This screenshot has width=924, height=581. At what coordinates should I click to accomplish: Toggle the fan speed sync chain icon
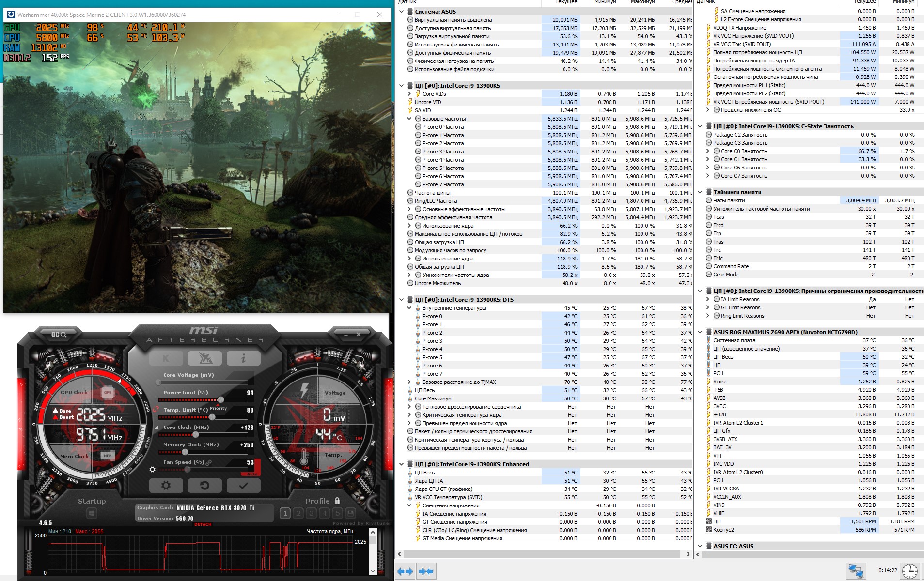coord(209,462)
